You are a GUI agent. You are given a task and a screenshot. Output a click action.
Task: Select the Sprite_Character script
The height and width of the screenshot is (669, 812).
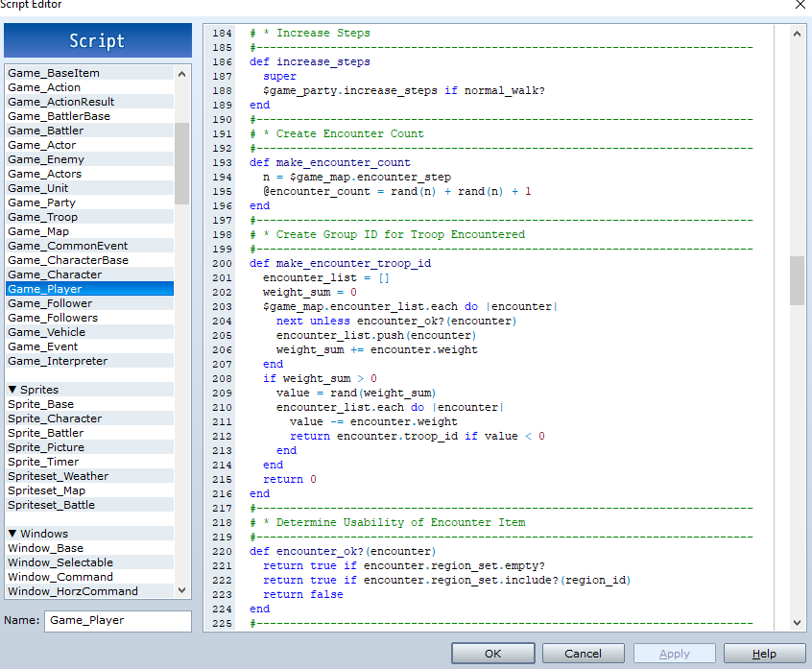pyautogui.click(x=90, y=418)
